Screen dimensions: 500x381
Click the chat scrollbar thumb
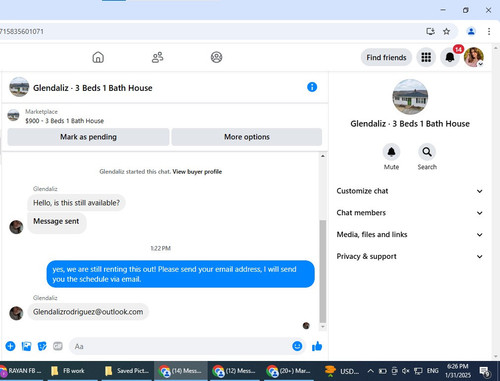322,271
